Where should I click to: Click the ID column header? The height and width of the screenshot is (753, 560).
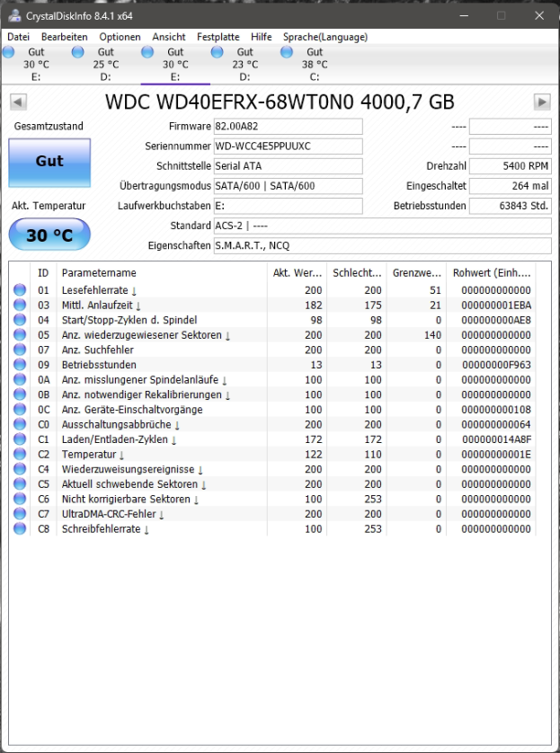(x=43, y=273)
